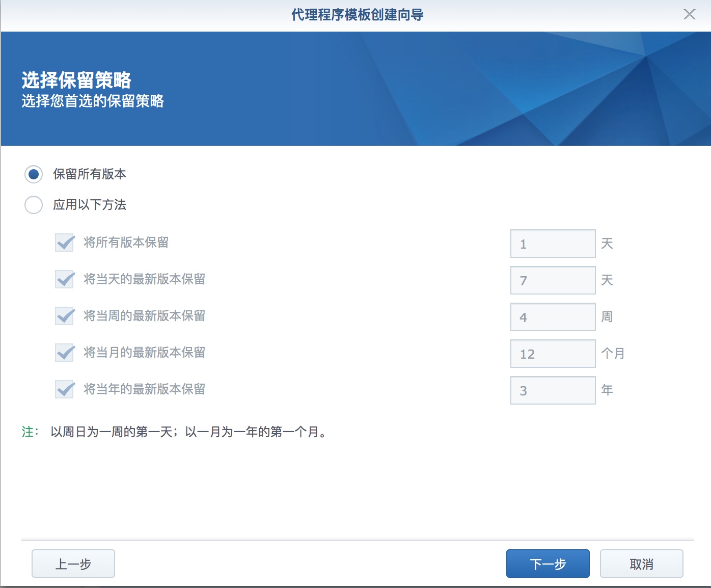Click the subtitle 选择您首选的保留策略
Viewport: 711px width, 588px height.
tap(93, 101)
